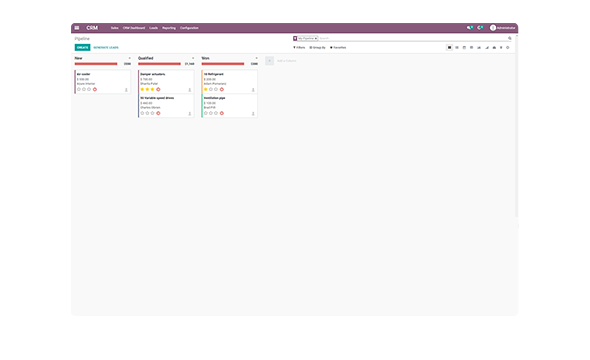Click the Qualified column red progress bar

(160, 64)
